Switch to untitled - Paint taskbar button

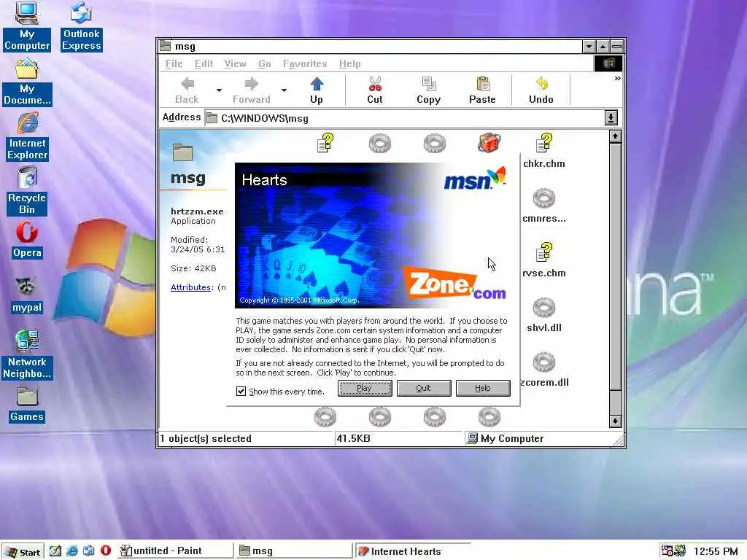coord(174,551)
